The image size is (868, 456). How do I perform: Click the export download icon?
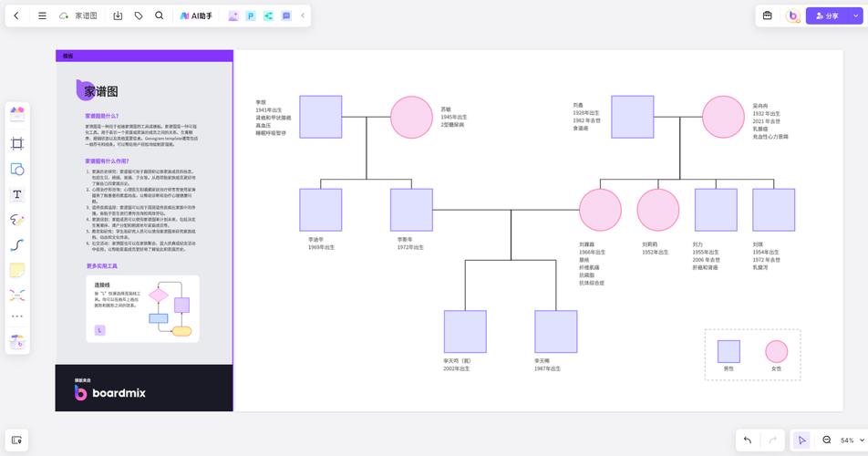click(x=118, y=16)
